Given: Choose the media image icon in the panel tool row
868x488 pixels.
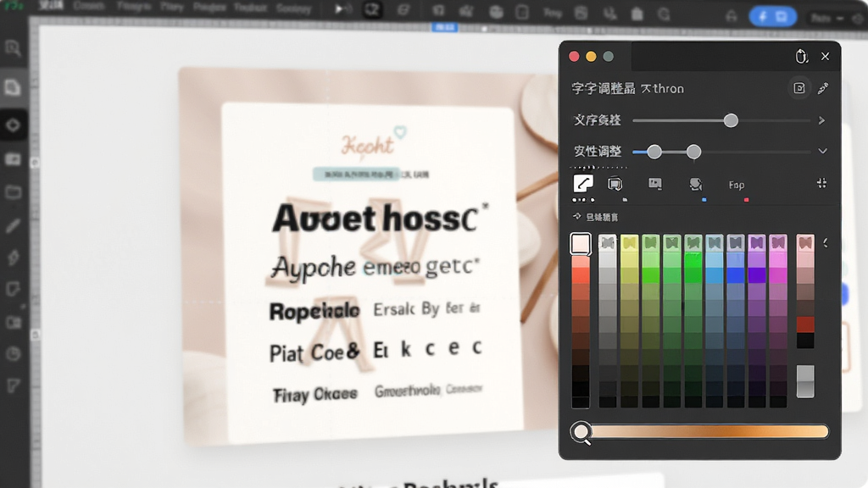Looking at the screenshot, I should click(x=655, y=184).
